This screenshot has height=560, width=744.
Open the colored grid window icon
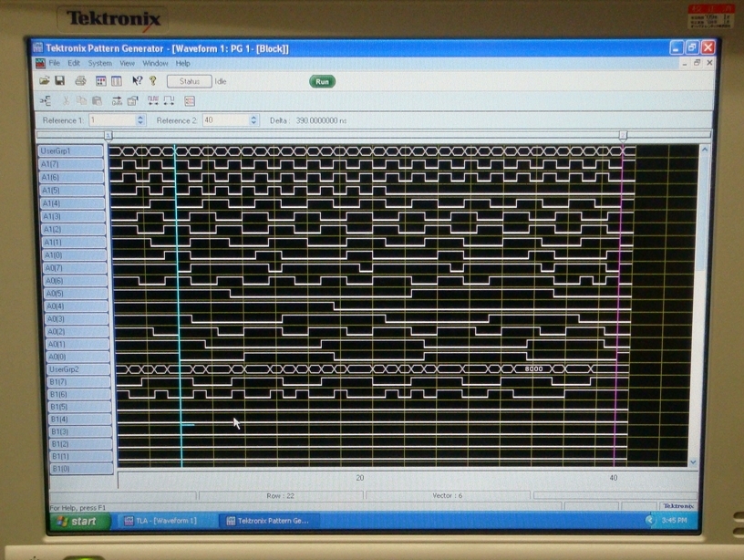point(100,81)
